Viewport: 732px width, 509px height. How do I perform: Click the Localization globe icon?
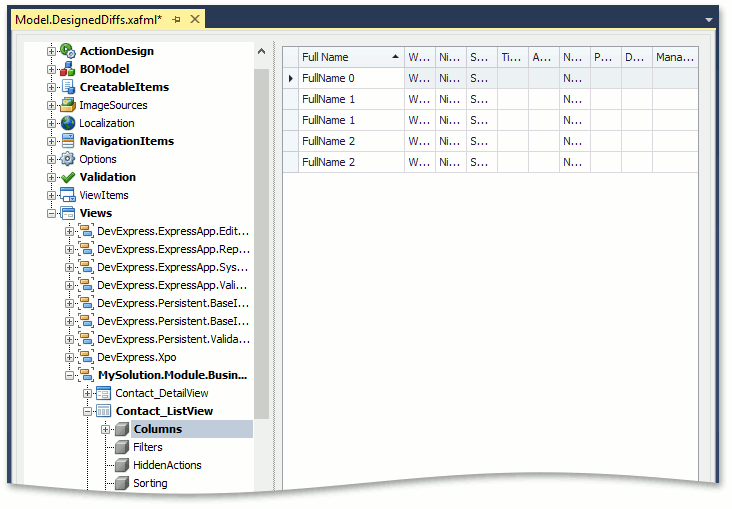point(68,123)
